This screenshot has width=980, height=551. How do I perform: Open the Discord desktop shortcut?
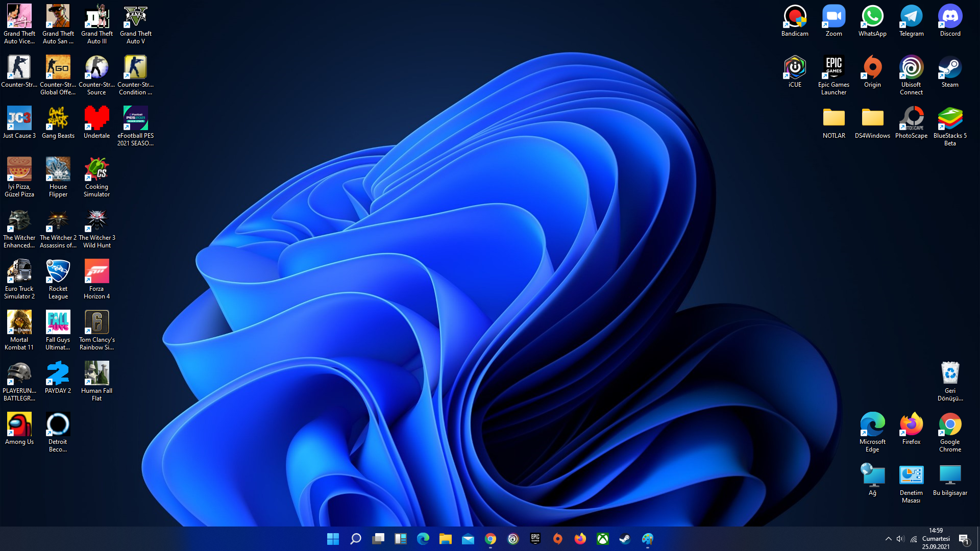[950, 17]
